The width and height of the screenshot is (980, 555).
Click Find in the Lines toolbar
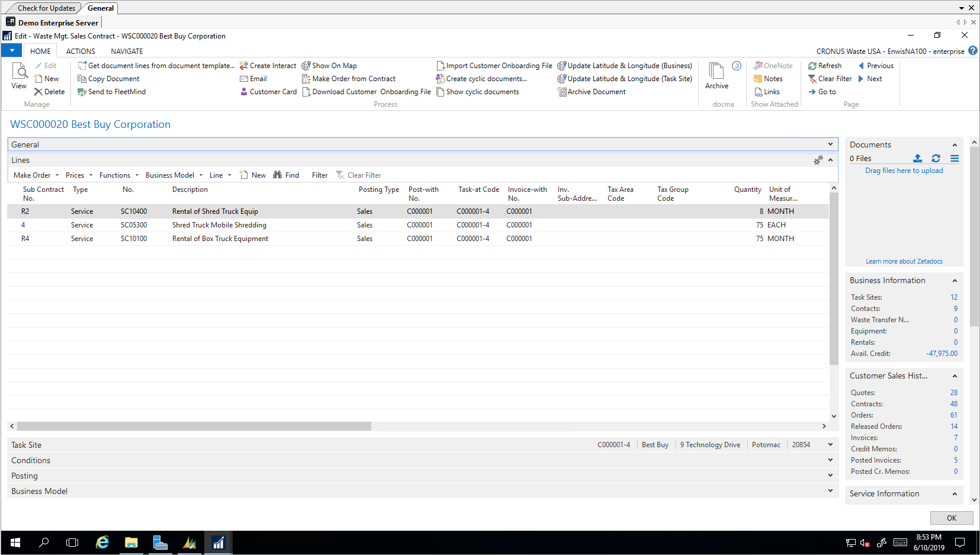[286, 175]
